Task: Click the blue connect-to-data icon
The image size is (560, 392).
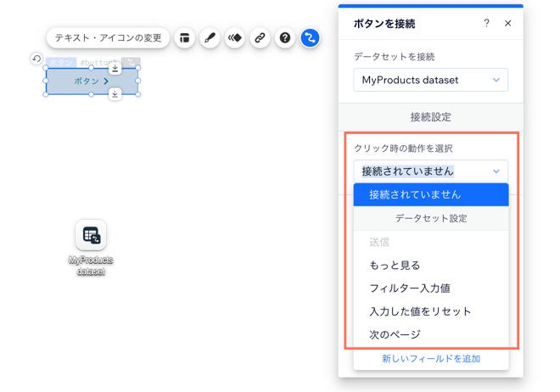Action: [x=310, y=37]
